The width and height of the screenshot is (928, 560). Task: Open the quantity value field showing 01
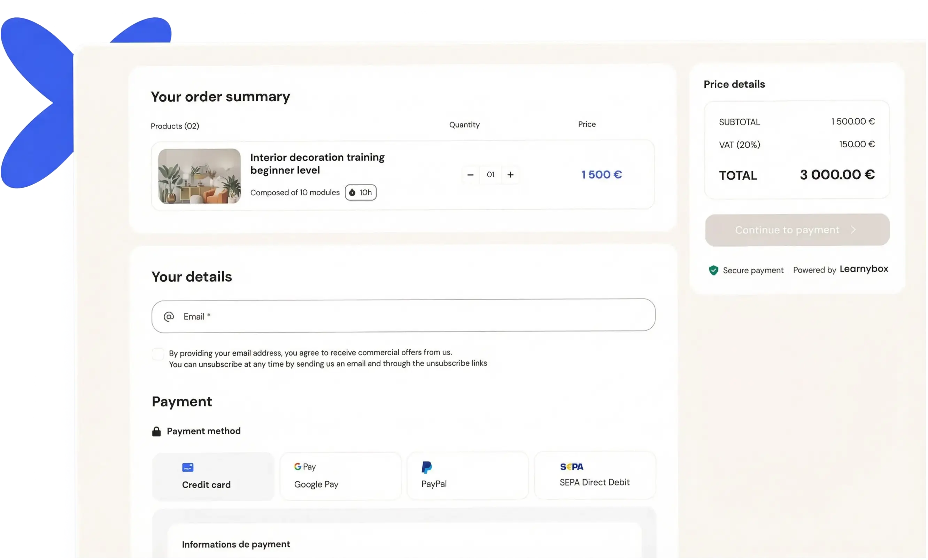pos(490,174)
